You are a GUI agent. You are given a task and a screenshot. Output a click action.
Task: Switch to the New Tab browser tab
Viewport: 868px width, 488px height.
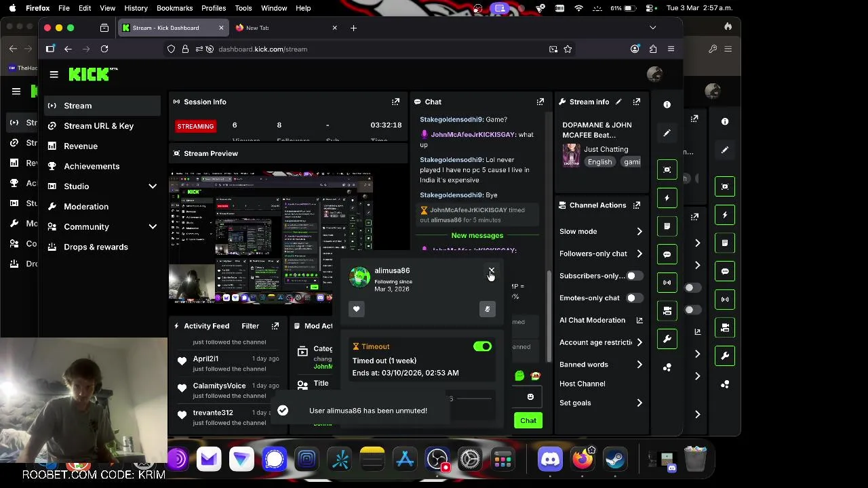pos(285,28)
